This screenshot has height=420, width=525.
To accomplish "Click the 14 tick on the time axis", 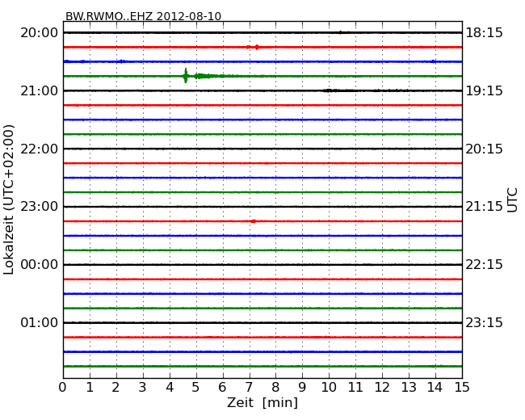I will [x=435, y=387].
